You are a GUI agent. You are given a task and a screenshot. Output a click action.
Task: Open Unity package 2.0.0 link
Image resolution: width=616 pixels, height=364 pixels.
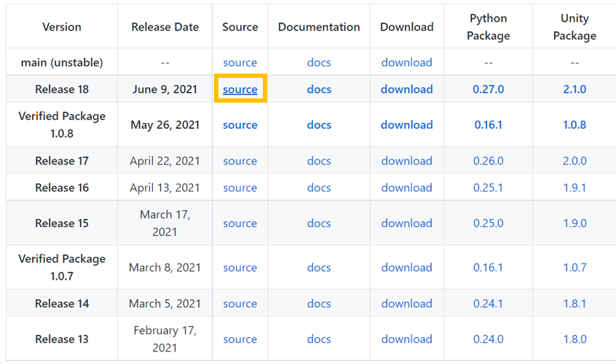[574, 161]
